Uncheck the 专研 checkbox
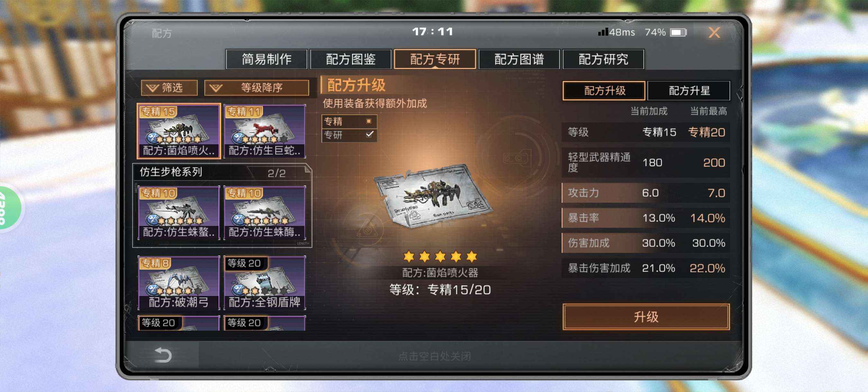868x392 pixels. click(x=369, y=135)
